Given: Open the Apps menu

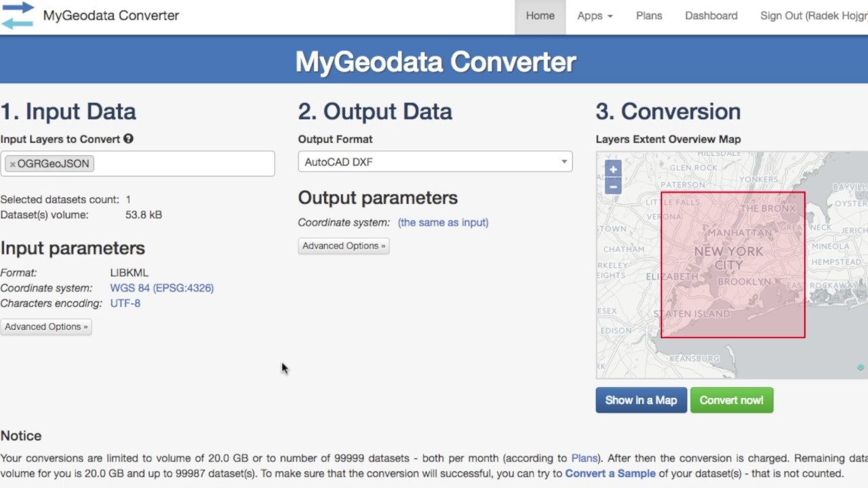Looking at the screenshot, I should click(x=595, y=16).
